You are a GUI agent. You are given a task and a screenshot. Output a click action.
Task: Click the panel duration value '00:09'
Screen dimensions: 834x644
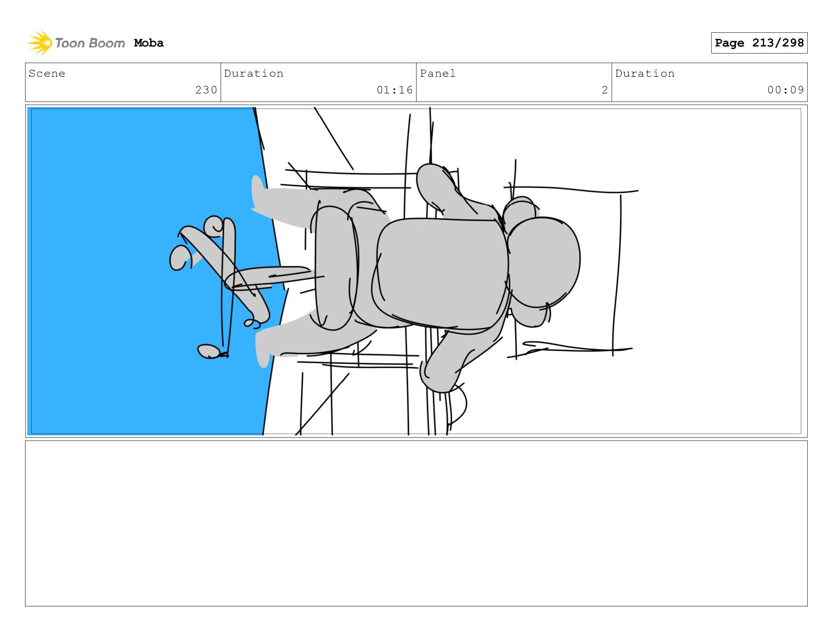point(785,90)
